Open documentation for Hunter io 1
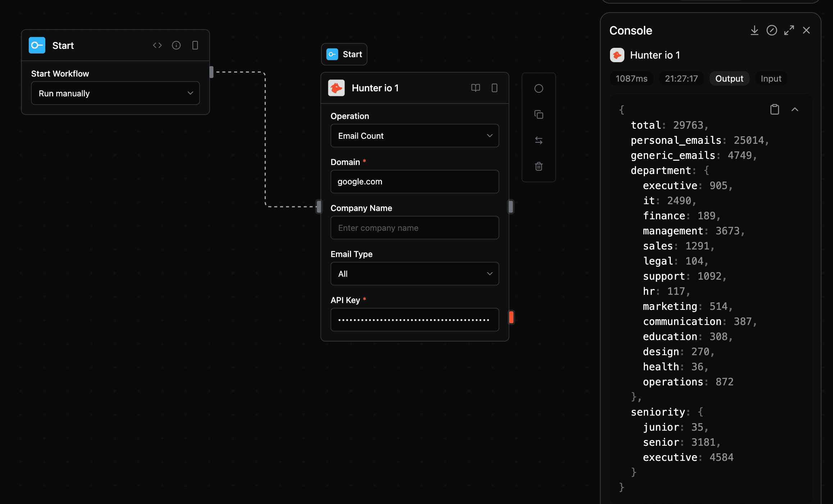833x504 pixels. coord(475,88)
